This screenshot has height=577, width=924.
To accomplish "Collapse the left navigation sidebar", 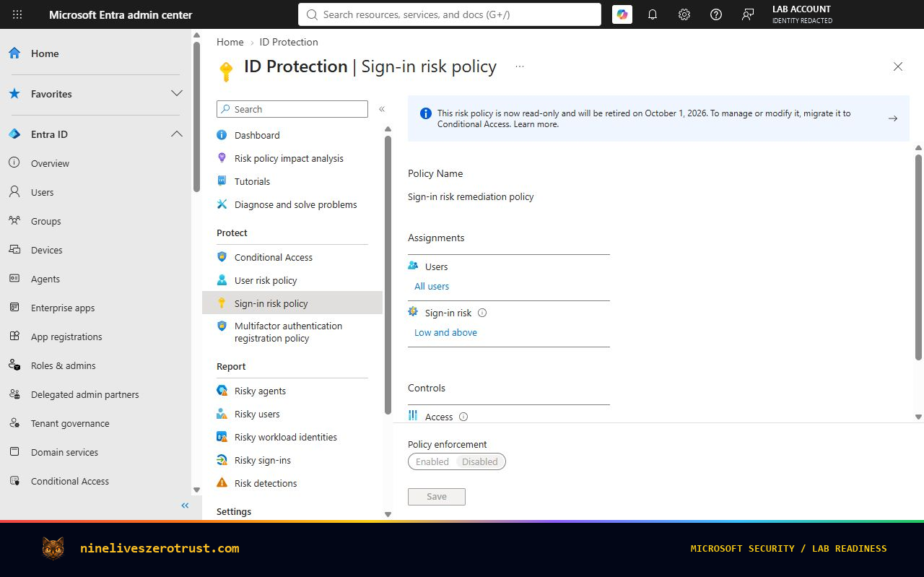I will [185, 506].
